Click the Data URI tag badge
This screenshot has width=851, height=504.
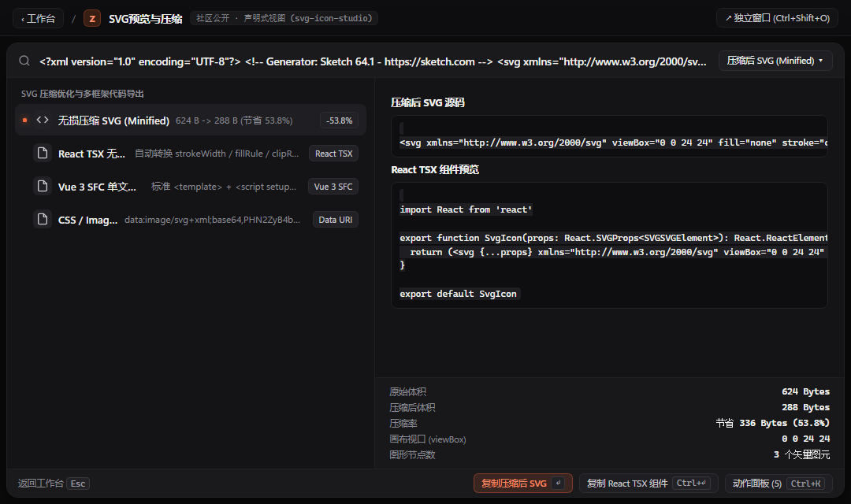pos(336,220)
